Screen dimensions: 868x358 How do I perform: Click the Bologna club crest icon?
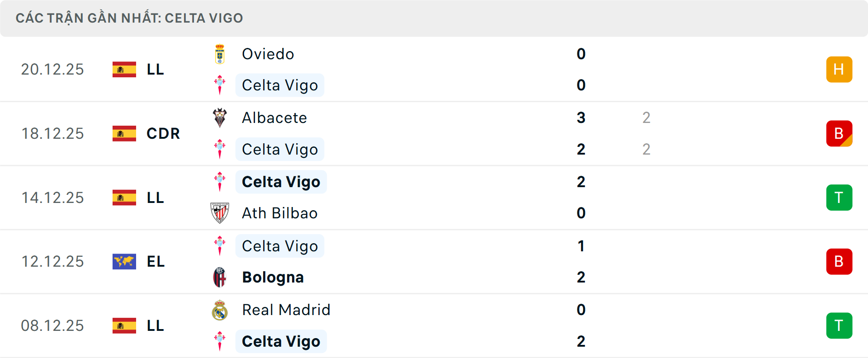pyautogui.click(x=220, y=277)
